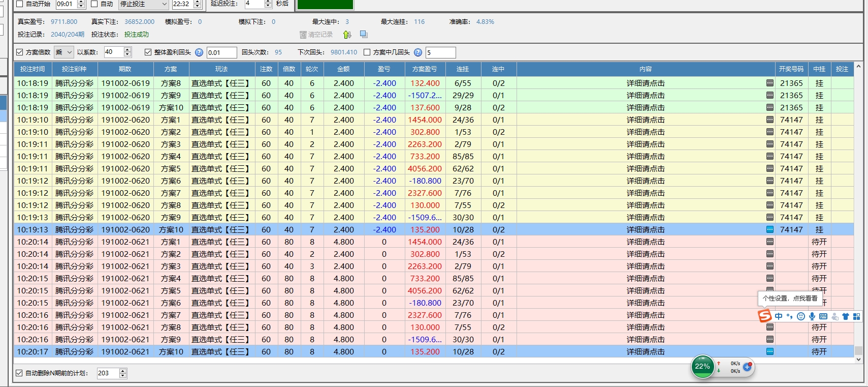Click the 9711.800 真实盈亏 value
Viewport: 868px width, 387px height.
click(64, 22)
